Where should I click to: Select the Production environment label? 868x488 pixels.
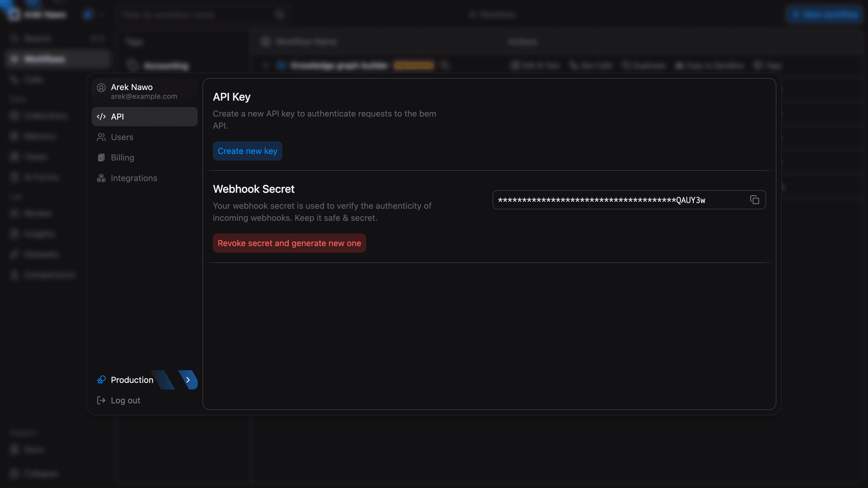[x=132, y=380]
